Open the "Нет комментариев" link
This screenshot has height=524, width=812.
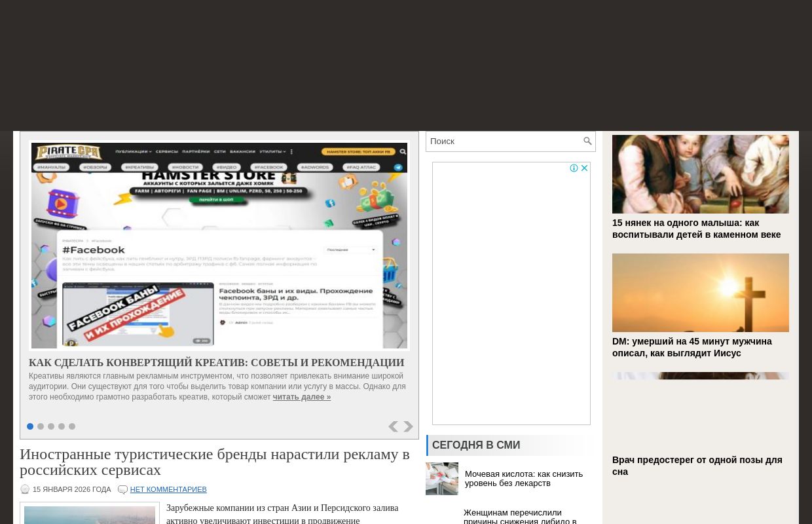[x=168, y=490]
